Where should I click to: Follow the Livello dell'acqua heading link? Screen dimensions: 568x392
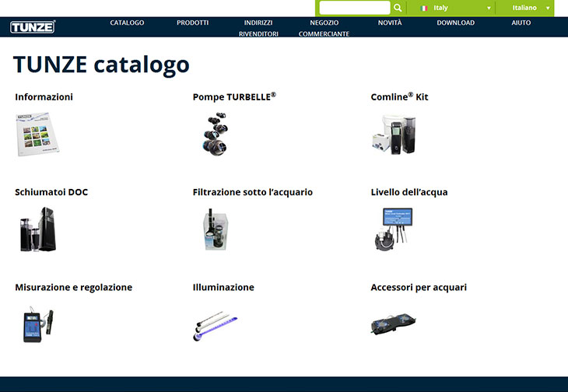pos(409,192)
